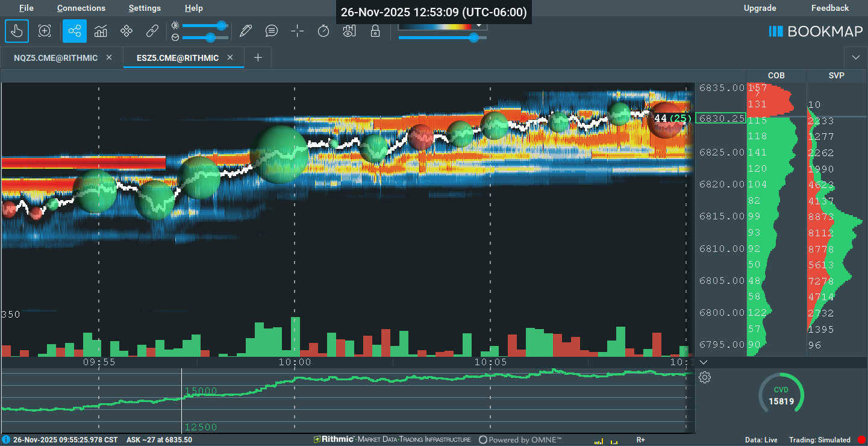
Task: Open the speech bubble notes icon
Action: click(272, 31)
